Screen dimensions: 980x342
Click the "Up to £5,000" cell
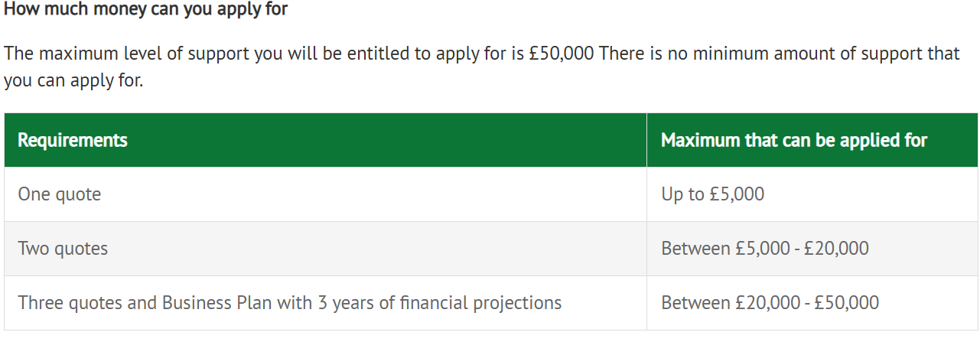point(712,194)
